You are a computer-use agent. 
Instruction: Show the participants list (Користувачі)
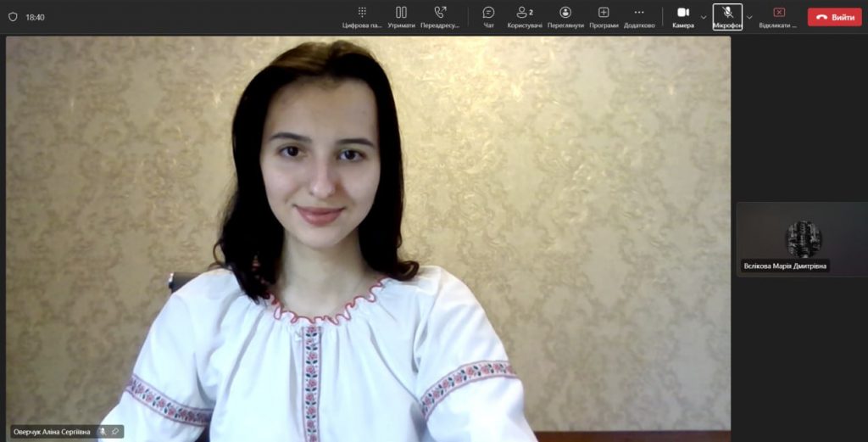point(525,16)
